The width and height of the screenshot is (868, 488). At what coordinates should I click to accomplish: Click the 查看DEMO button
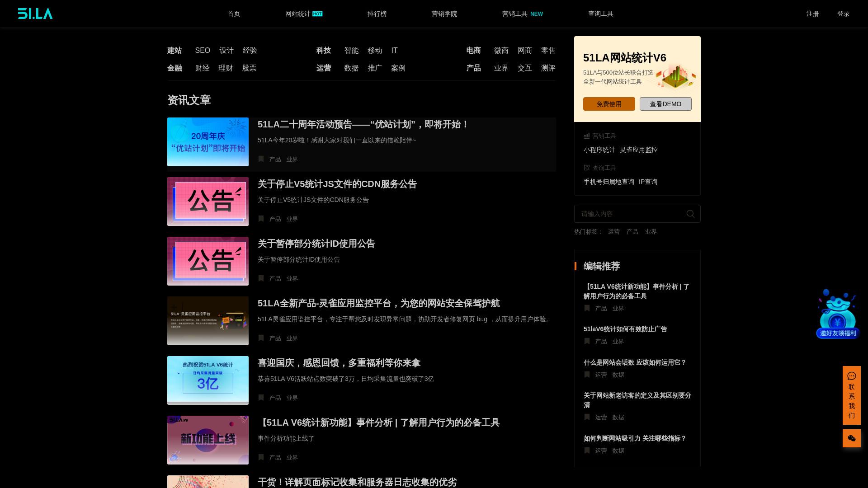(x=665, y=104)
